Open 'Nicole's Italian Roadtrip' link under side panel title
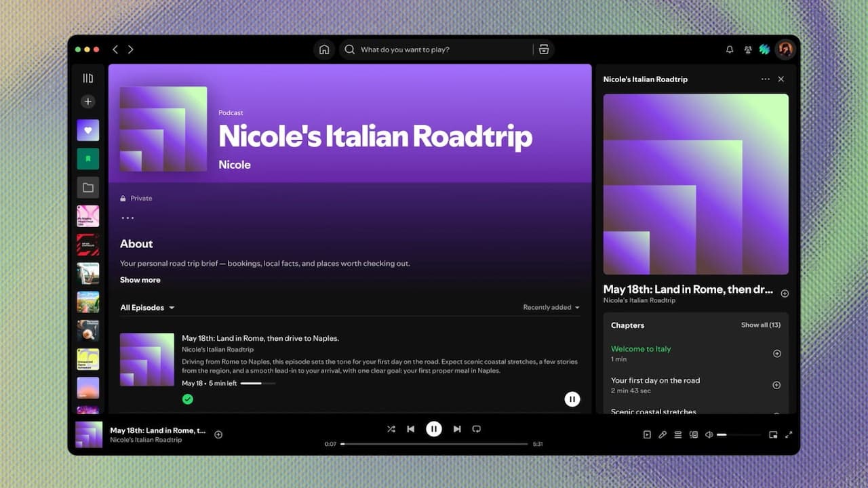The height and width of the screenshot is (488, 868). click(639, 300)
